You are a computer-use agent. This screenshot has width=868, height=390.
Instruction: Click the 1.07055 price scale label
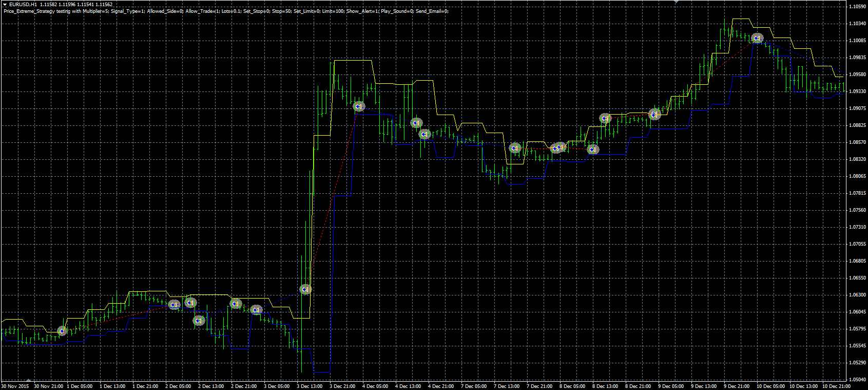coord(858,244)
